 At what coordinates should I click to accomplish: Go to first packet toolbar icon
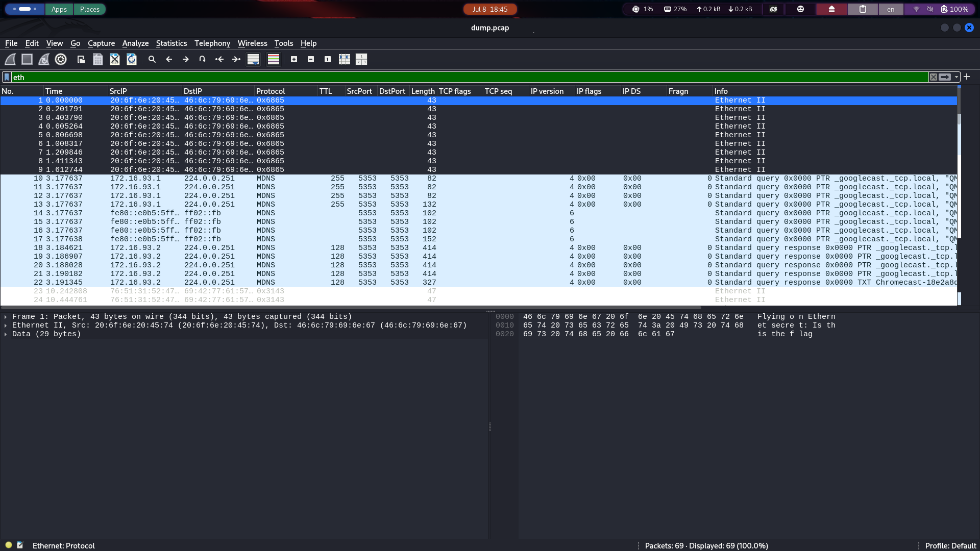coord(219,60)
